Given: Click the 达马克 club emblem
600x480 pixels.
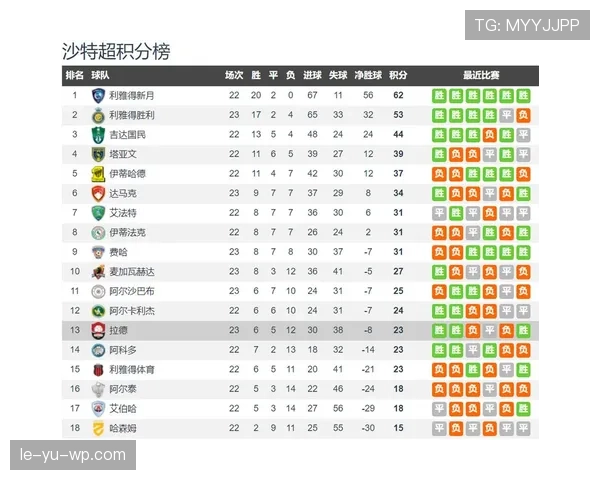Looking at the screenshot, I should coord(98,193).
